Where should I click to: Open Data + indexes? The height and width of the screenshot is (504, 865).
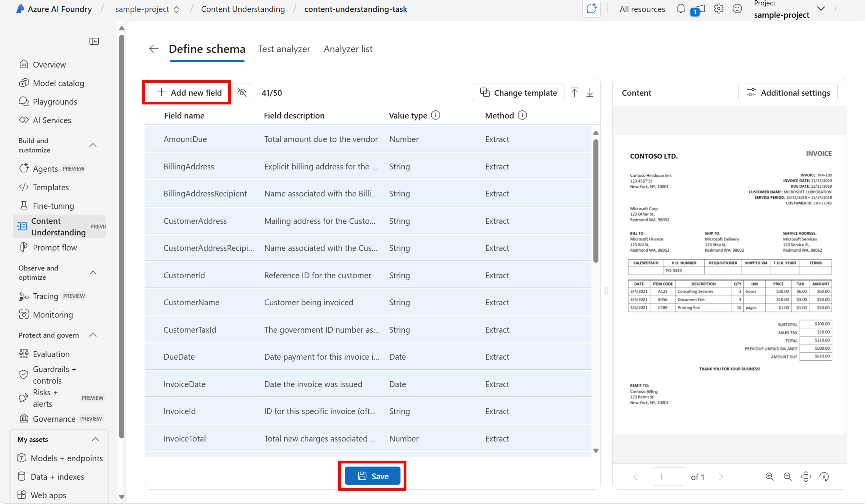(x=50, y=477)
